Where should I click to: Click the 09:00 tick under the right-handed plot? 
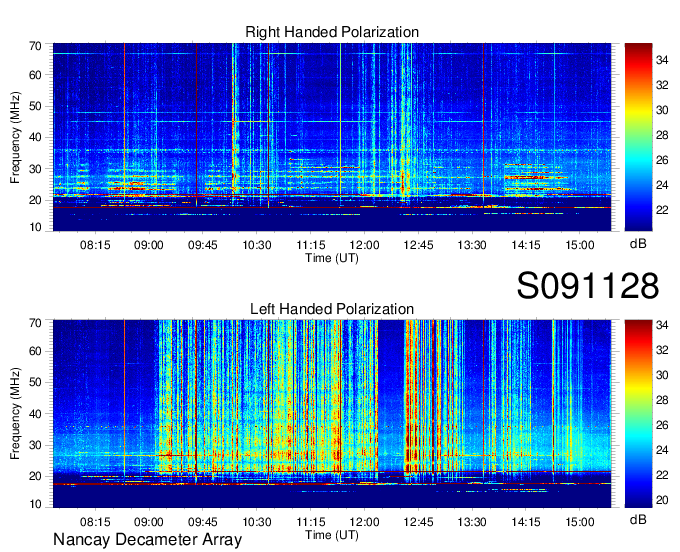[149, 245]
